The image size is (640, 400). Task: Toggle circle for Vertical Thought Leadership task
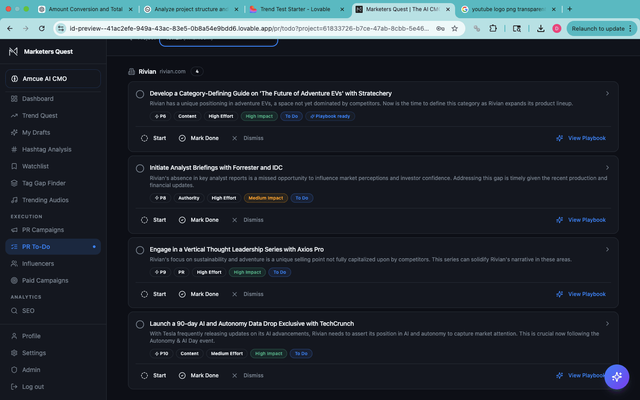click(140, 250)
